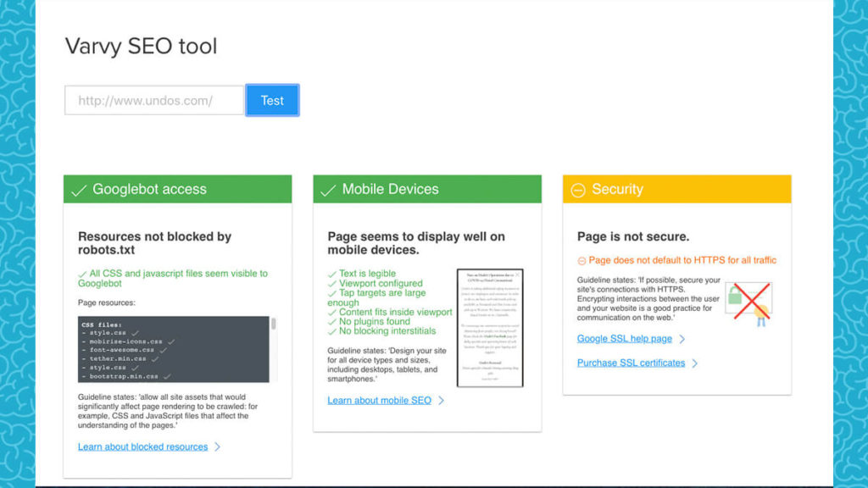Click arrow next to Learn about mobile SEO
The width and height of the screenshot is (868, 488).
441,401
